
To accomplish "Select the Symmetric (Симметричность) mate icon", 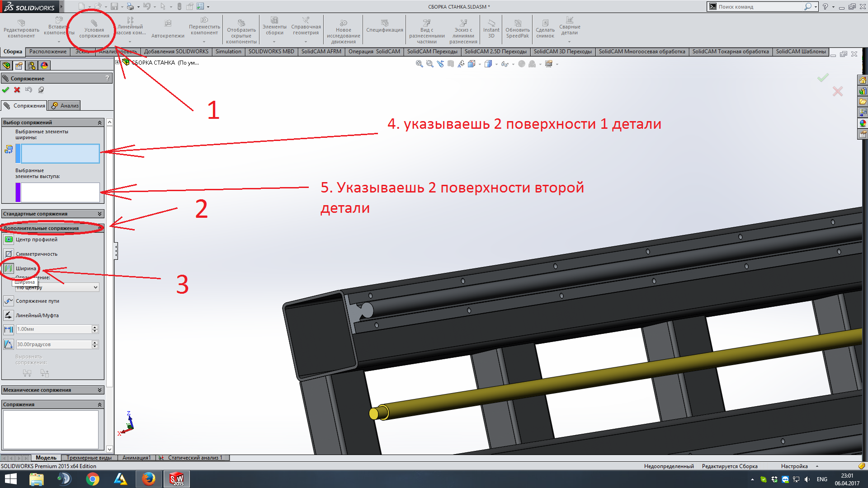I will tap(8, 254).
